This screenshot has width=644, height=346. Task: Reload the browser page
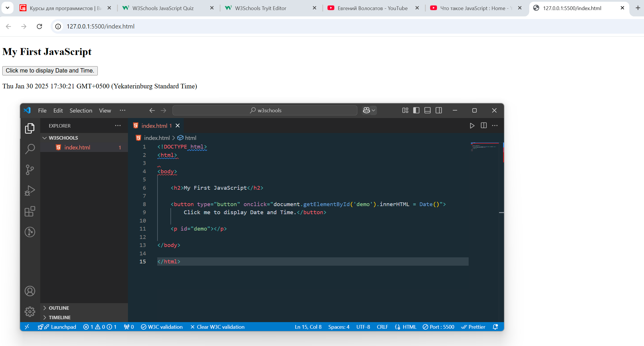39,26
